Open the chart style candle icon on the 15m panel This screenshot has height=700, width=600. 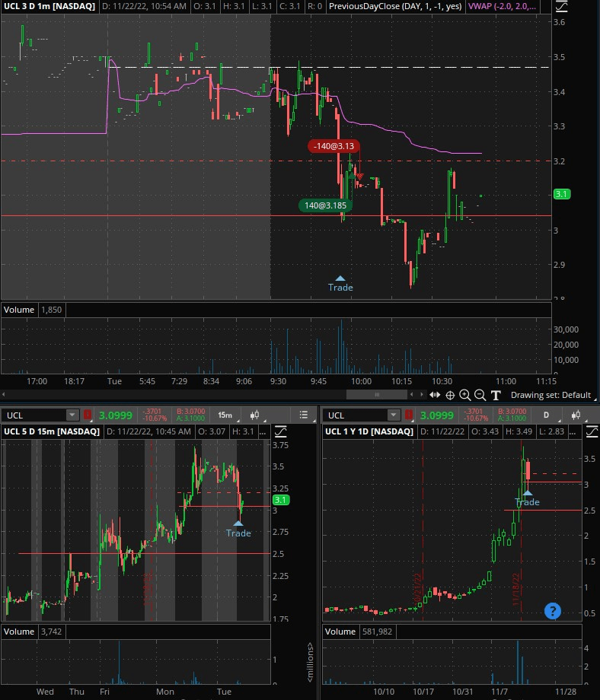[254, 415]
